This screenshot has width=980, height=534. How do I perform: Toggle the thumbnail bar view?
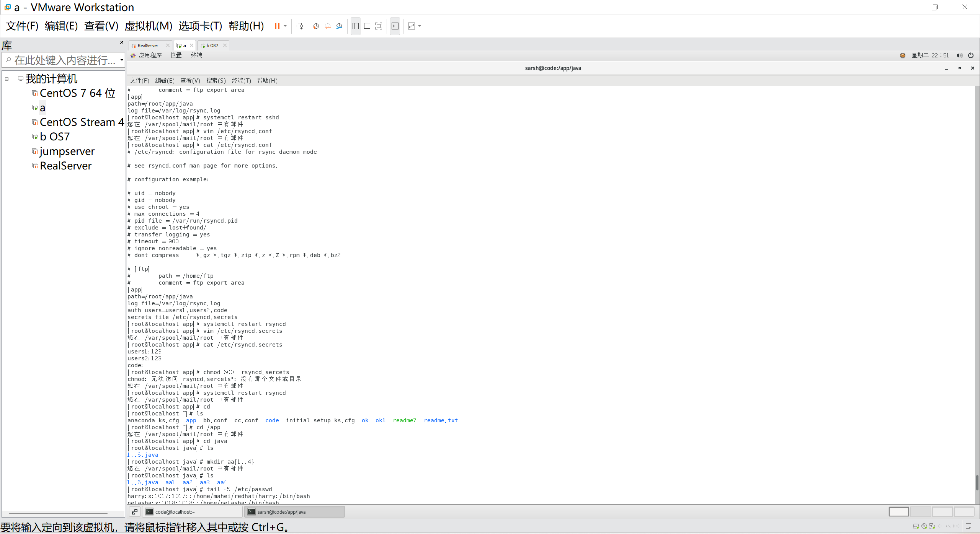(367, 26)
